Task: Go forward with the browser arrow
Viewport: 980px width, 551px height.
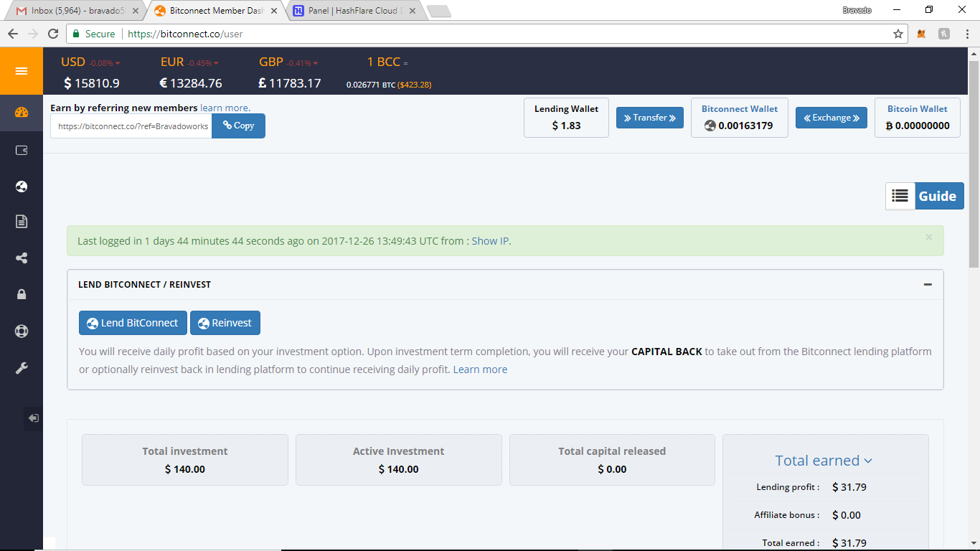Action: 33,34
